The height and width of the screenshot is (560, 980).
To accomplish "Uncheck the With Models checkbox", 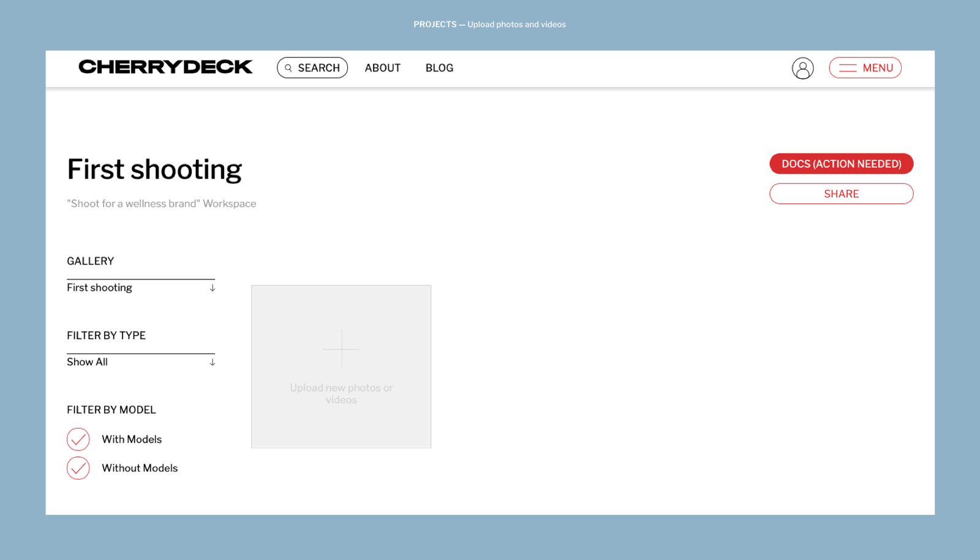I will click(78, 439).
